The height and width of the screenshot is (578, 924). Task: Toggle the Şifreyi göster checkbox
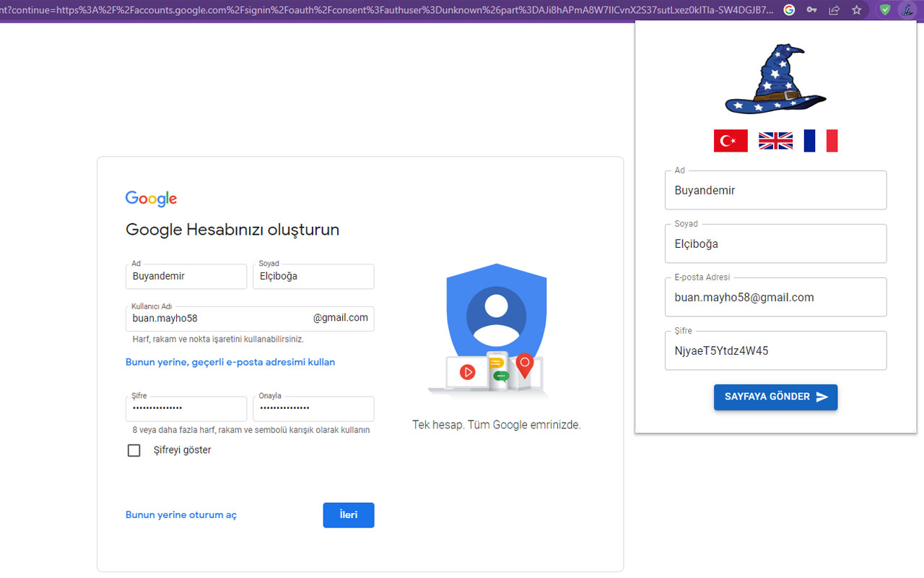(x=134, y=450)
